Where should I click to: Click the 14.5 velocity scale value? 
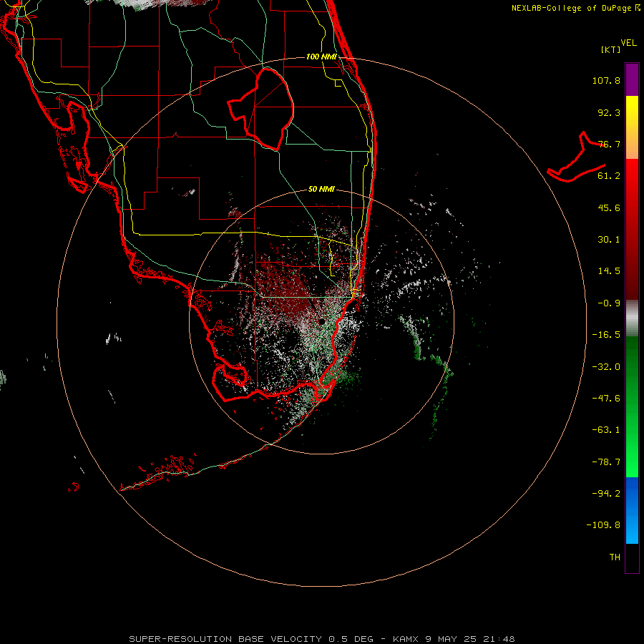coord(609,271)
